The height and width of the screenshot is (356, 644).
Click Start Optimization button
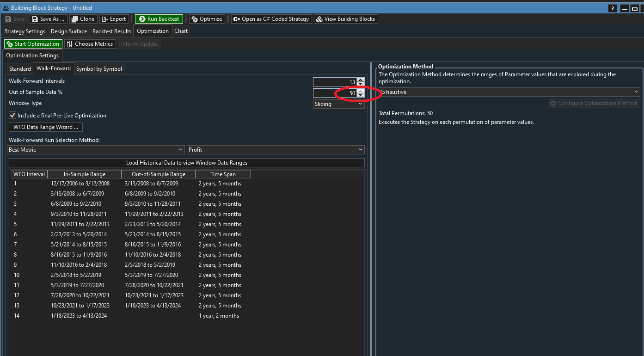(x=33, y=44)
